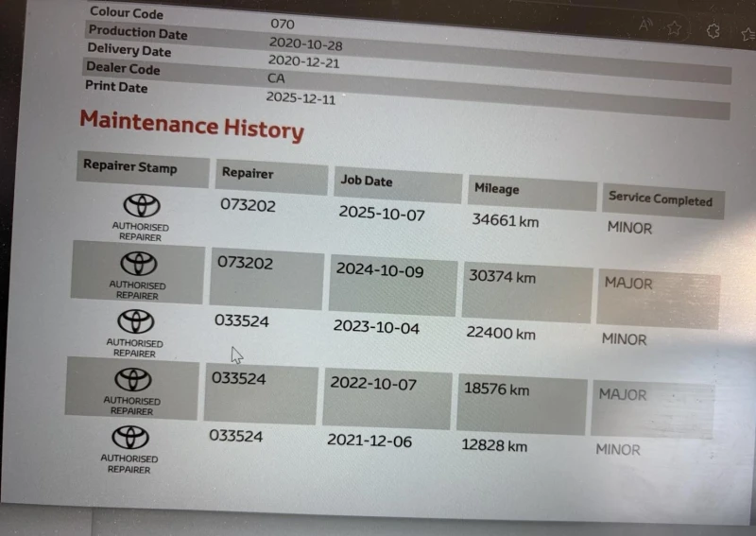756x536 pixels.
Task: Select MAJOR in the 18576 km row
Action: [x=623, y=394]
